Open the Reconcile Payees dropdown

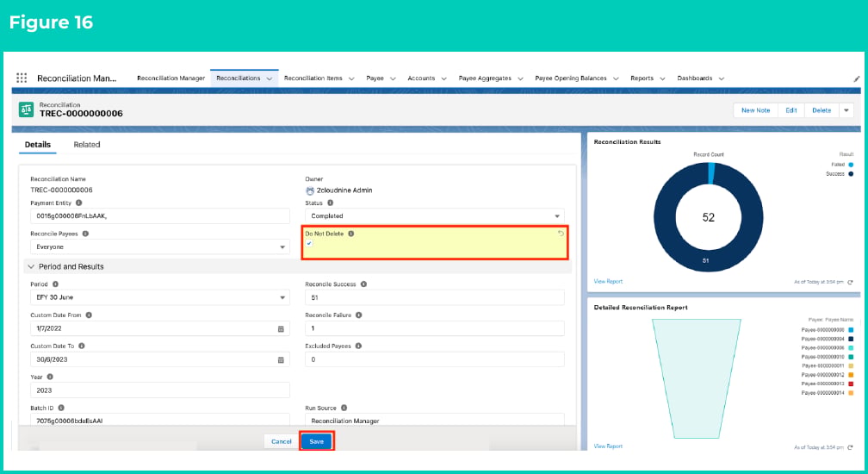[160, 247]
